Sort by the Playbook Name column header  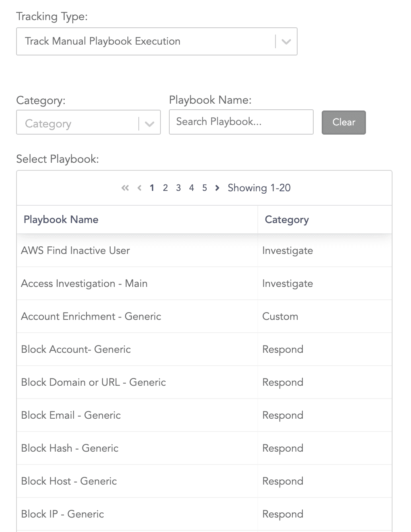pyautogui.click(x=61, y=219)
